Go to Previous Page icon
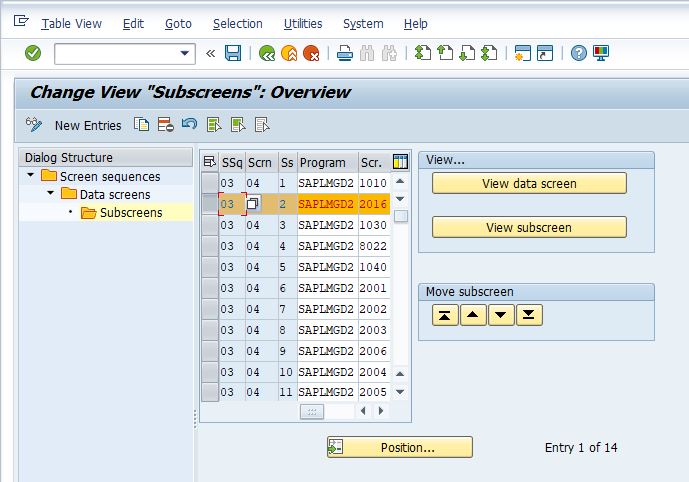The height and width of the screenshot is (482, 689). [x=445, y=53]
